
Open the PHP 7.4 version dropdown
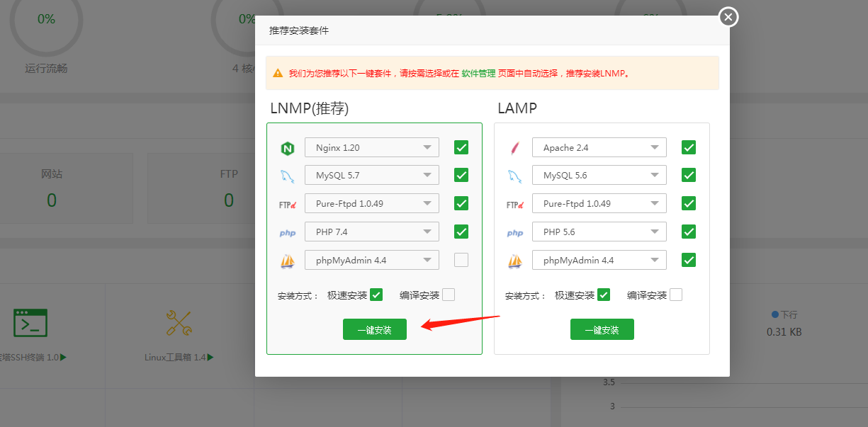point(372,232)
